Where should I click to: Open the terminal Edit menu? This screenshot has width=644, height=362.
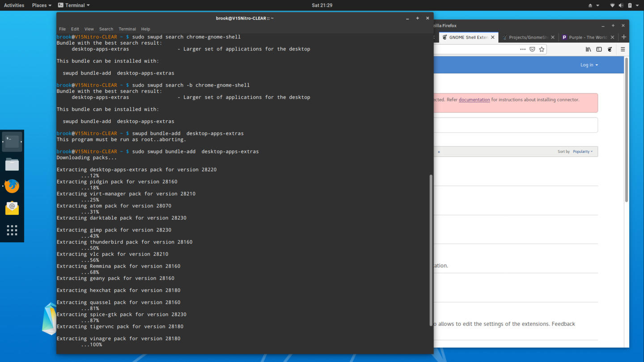coord(75,29)
